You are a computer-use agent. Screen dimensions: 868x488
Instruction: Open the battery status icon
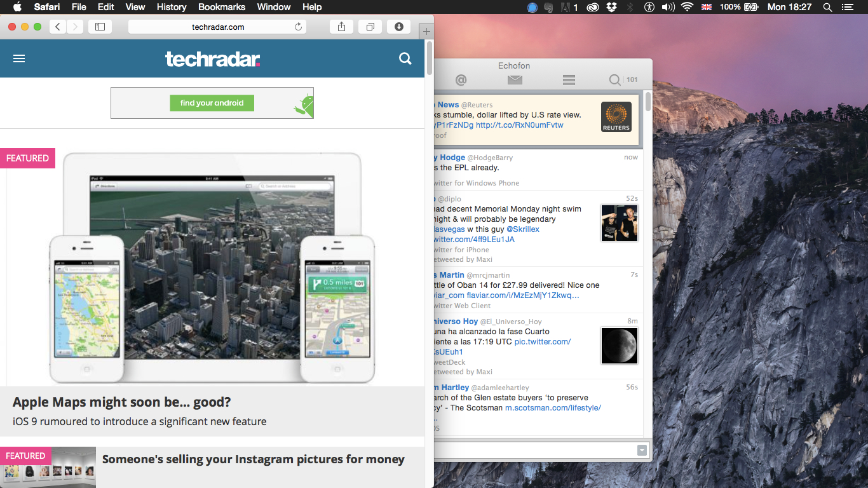pos(752,7)
